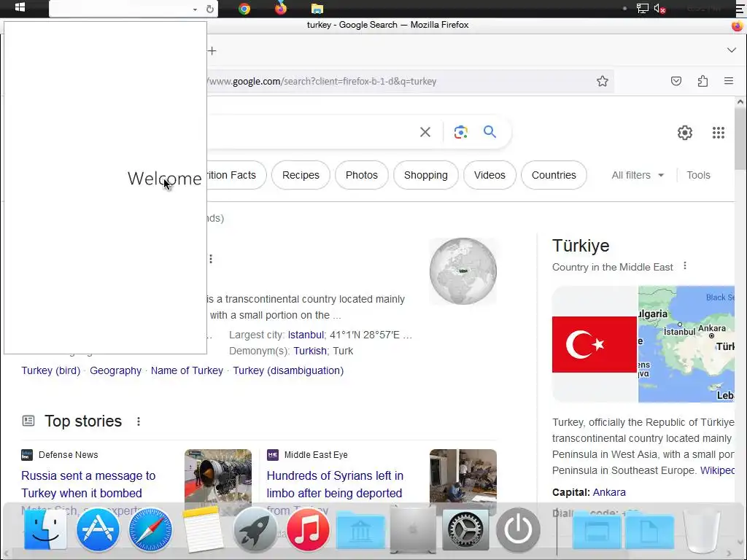Open Türkiye panel more options
This screenshot has width=747, height=560.
[685, 265]
